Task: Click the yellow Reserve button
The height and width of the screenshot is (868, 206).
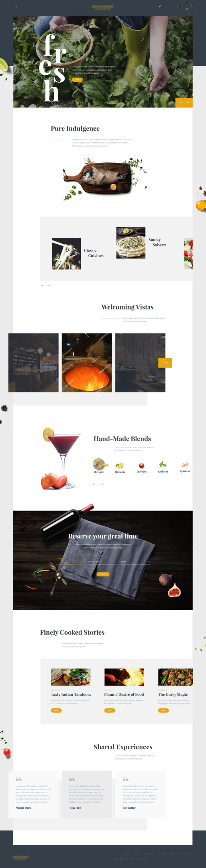Action: pyautogui.click(x=103, y=574)
